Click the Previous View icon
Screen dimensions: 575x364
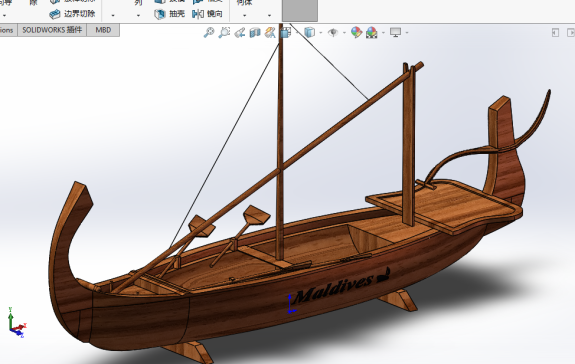pyautogui.click(x=240, y=32)
